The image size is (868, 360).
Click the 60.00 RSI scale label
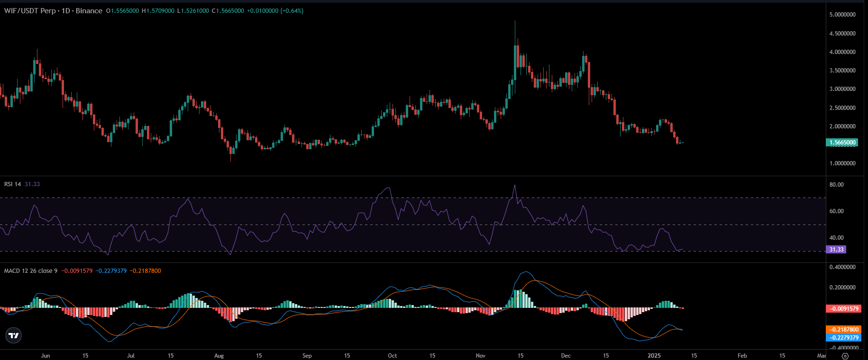[x=836, y=211]
